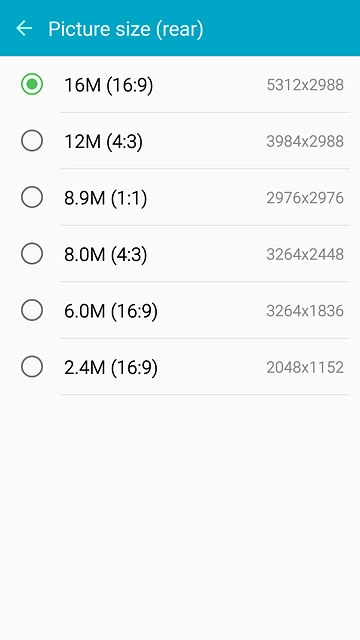Image resolution: width=360 pixels, height=640 pixels.
Task: Pick the 6.0M (16:9) radio button
Action: click(32, 310)
